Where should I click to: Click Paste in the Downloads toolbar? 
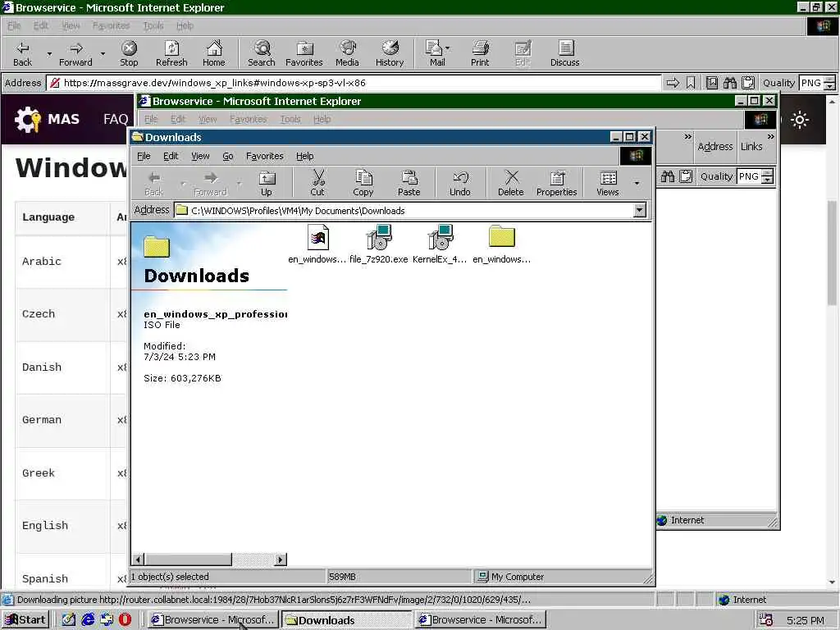coord(409,183)
